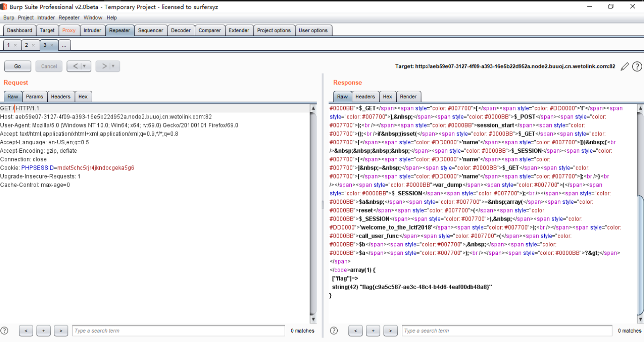
Task: Go to previous match in Response search
Action: click(x=355, y=331)
